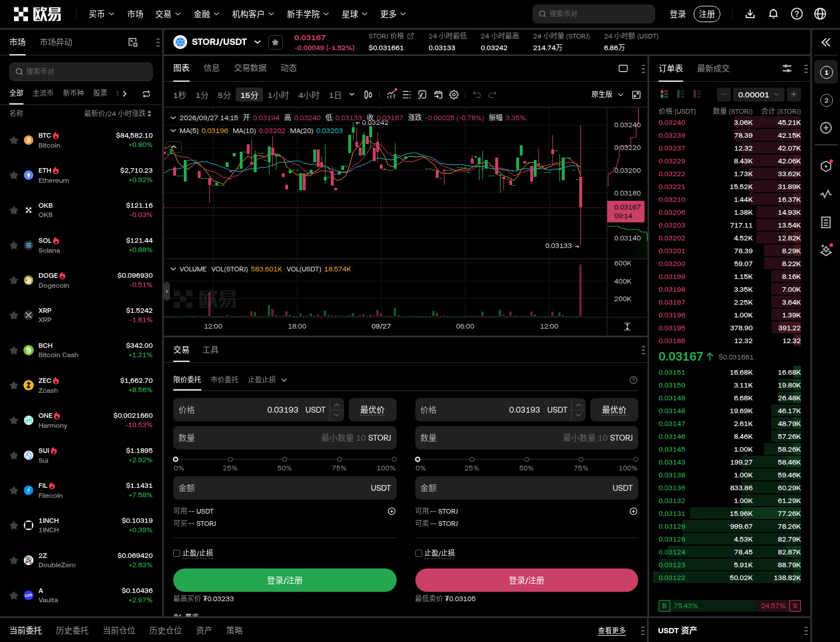This screenshot has width=840, height=642.
Task: Open the 更多 dropdown menu
Action: [393, 13]
